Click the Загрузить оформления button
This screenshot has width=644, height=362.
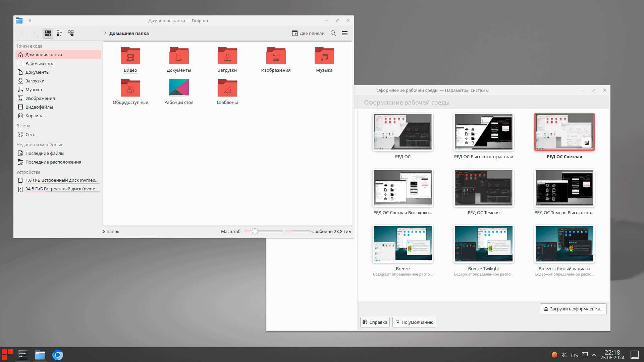(573, 309)
